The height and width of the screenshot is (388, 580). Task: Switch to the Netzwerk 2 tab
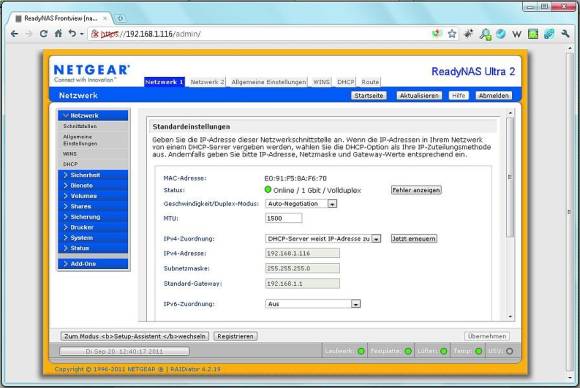[207, 82]
